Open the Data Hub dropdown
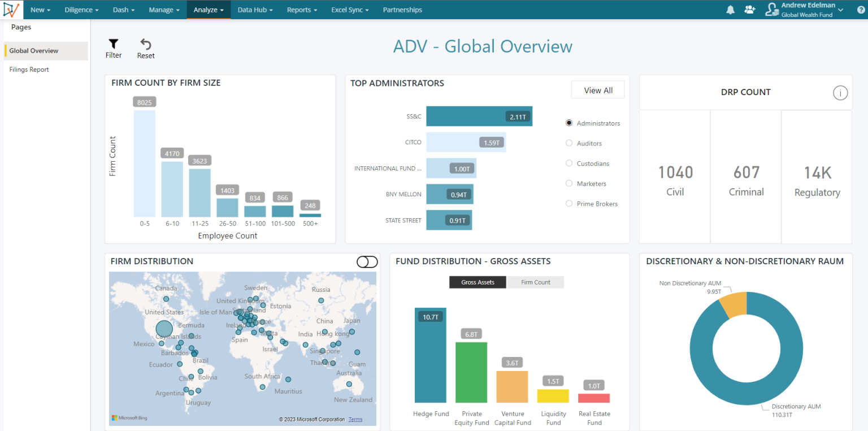868x431 pixels. point(255,10)
